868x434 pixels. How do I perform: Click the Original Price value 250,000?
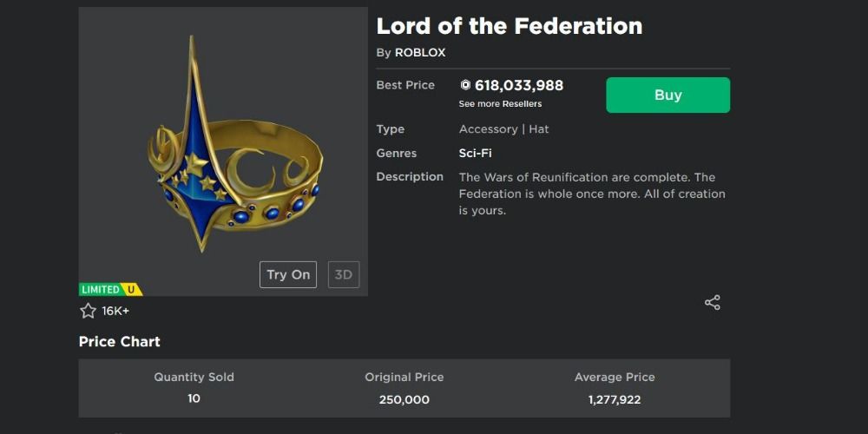404,400
